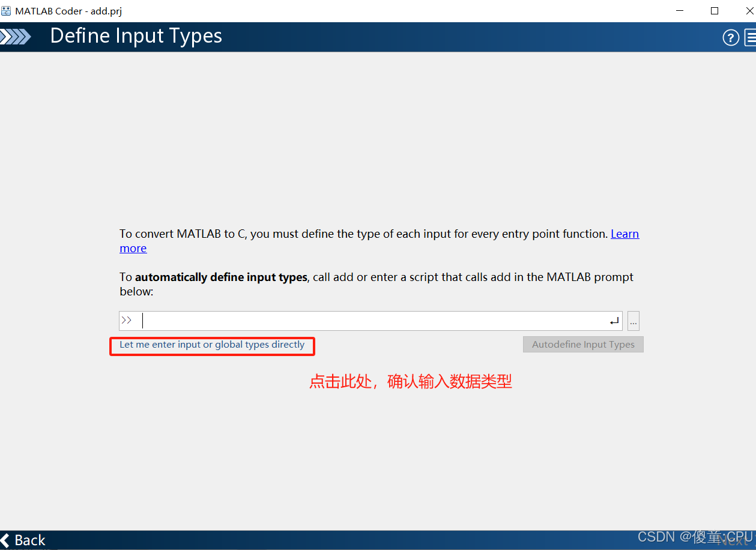756x550 pixels.
Task: Click the MATLAB Coder app icon in title bar
Action: (6, 11)
